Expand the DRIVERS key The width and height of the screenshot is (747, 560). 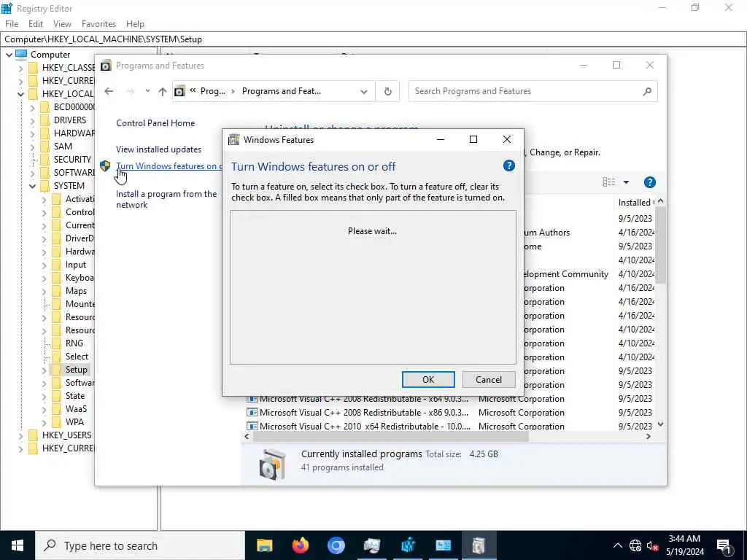click(x=32, y=120)
